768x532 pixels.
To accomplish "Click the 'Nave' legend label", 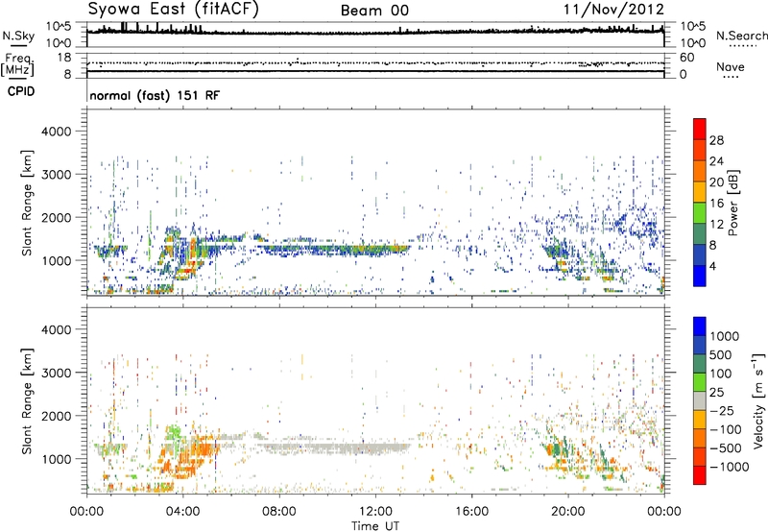I will coord(731,66).
